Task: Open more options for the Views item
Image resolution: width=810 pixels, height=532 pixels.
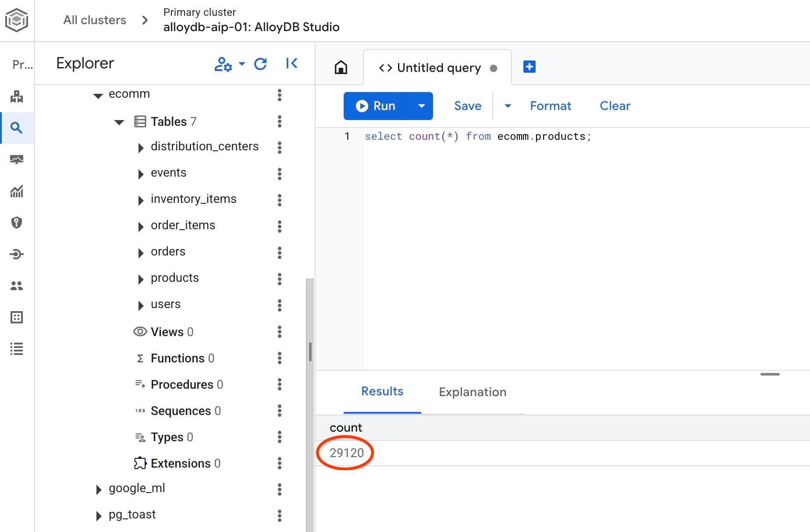Action: (x=279, y=332)
